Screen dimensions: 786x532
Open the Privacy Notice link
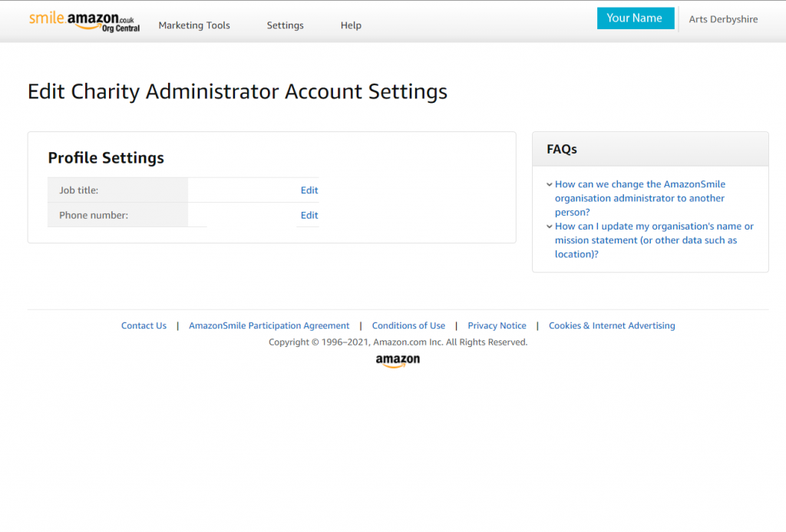click(497, 325)
